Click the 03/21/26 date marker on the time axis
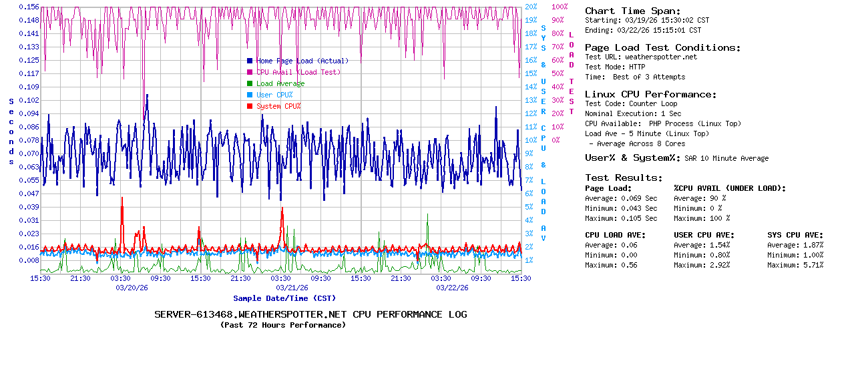The image size is (868, 367). 292,288
